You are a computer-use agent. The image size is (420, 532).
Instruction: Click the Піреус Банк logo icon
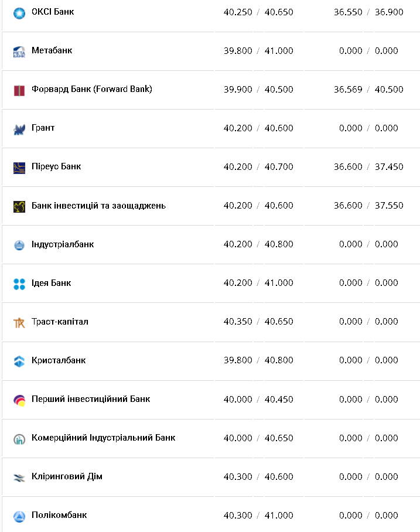point(19,168)
